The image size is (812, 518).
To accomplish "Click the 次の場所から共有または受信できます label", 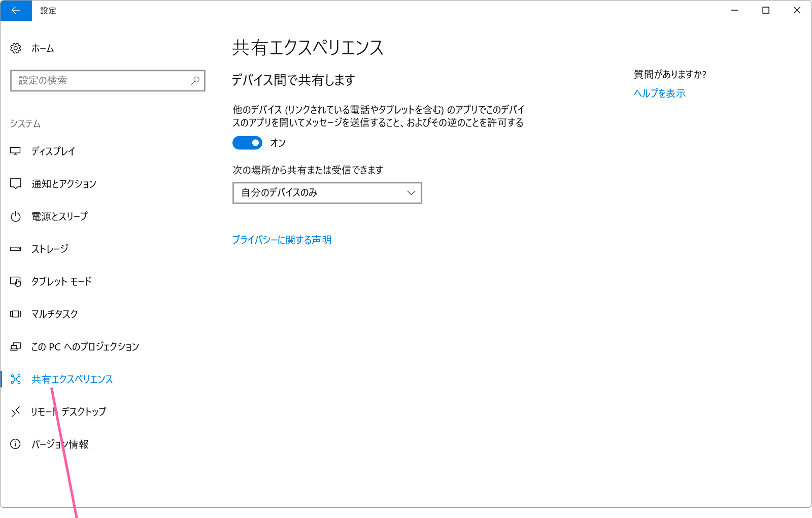I will (x=308, y=170).
